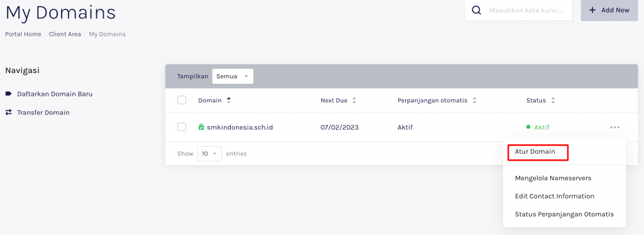Click the search magnifier icon
Image resolution: width=644 pixels, height=235 pixels.
point(477,10)
